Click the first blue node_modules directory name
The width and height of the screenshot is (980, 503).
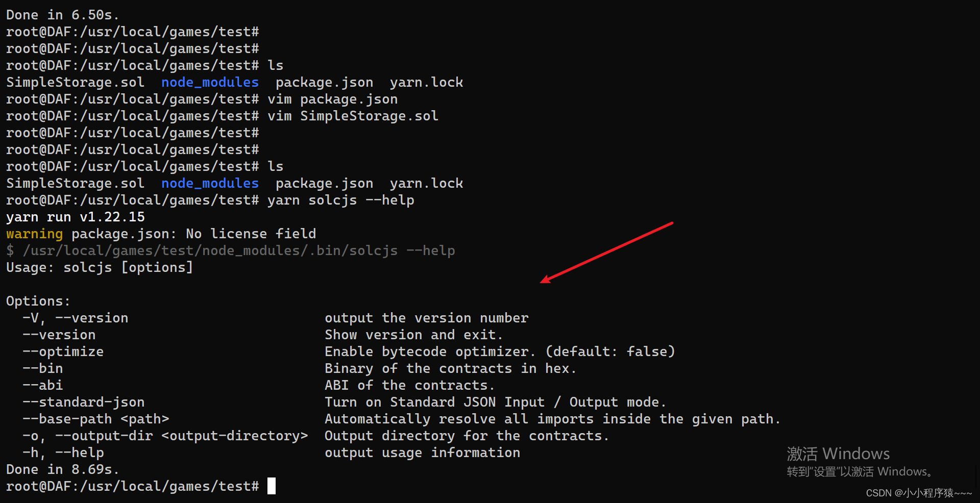click(x=210, y=82)
